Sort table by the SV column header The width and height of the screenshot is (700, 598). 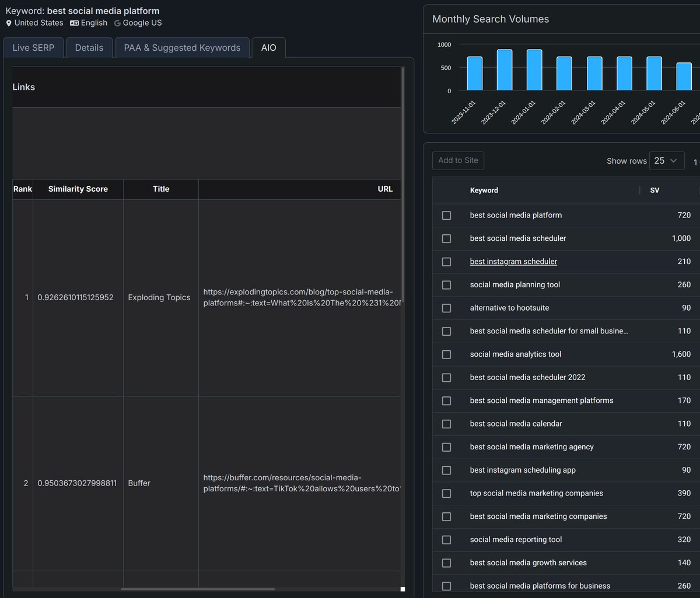pyautogui.click(x=654, y=190)
